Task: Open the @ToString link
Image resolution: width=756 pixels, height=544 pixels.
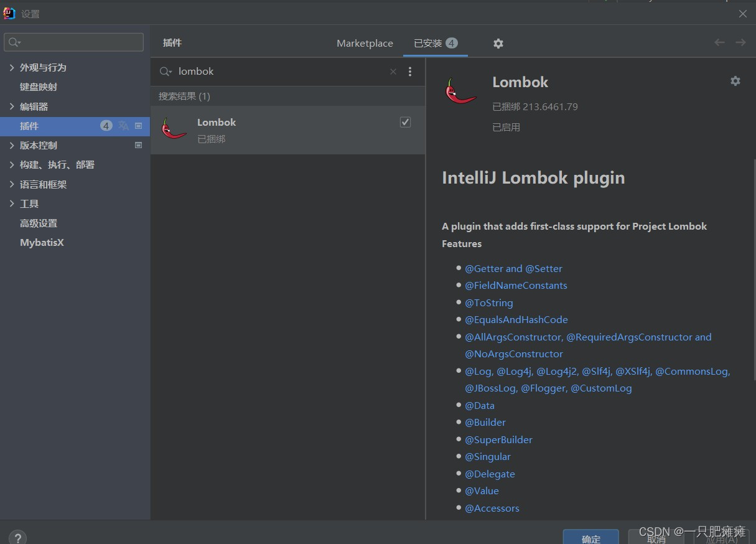Action: click(489, 302)
